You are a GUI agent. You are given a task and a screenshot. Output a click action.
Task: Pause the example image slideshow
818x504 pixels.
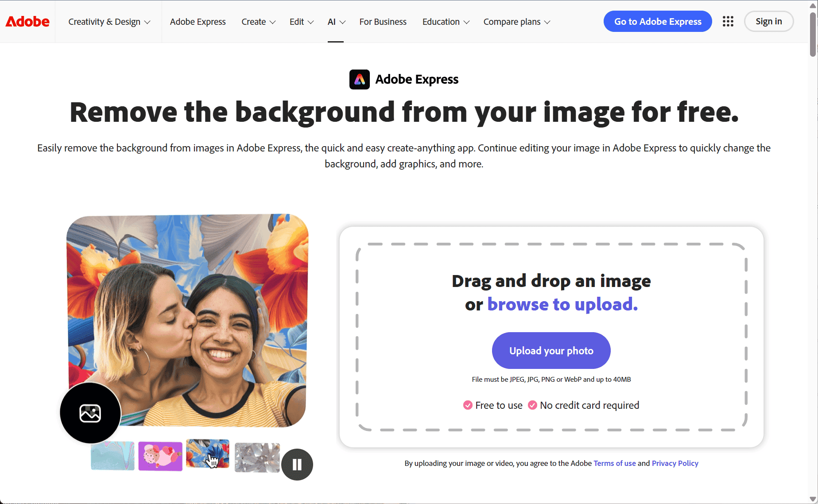point(297,464)
